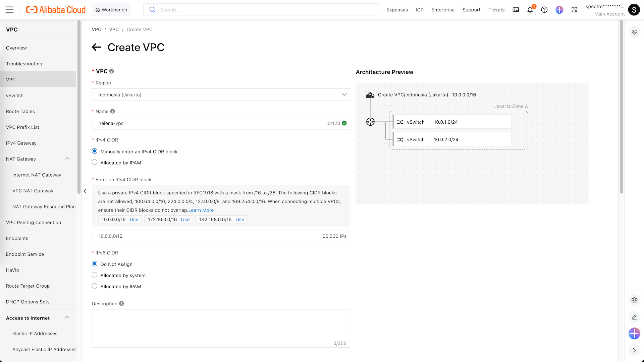
Task: Click the back arrow beside Create VPC
Action: click(x=97, y=47)
